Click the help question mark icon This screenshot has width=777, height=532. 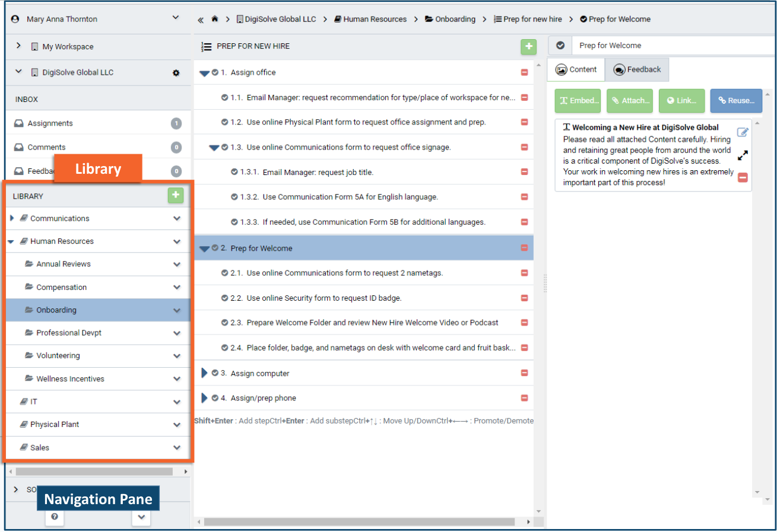tap(55, 517)
